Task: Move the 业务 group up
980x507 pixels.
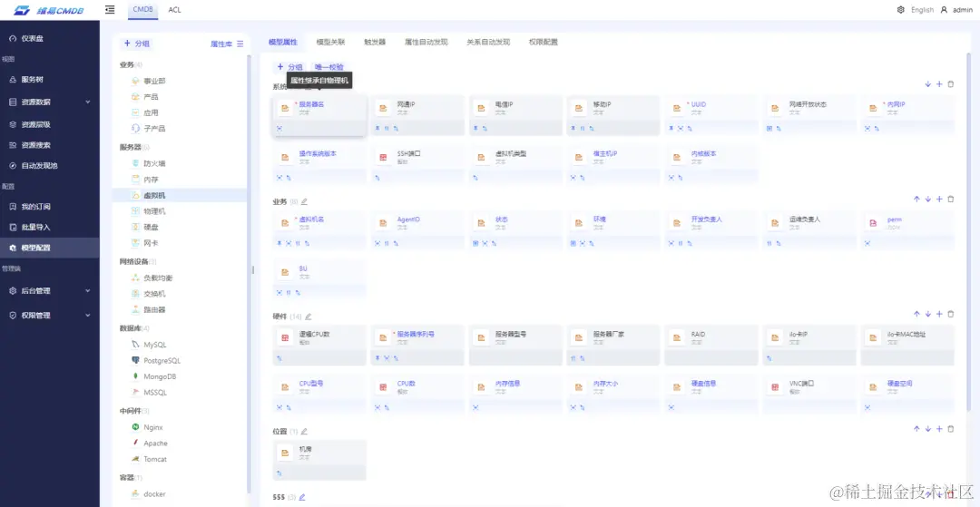Action: [x=916, y=199]
